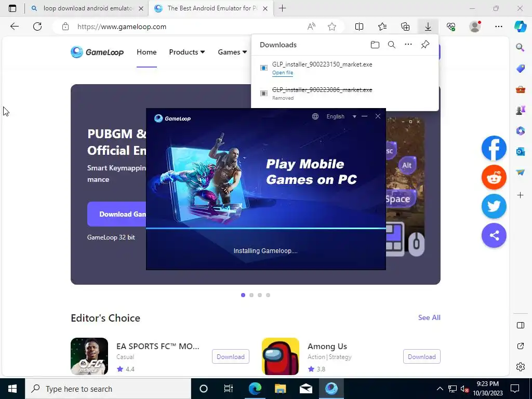This screenshot has height=399, width=532.
Task: Share the page on Facebook
Action: click(x=494, y=148)
